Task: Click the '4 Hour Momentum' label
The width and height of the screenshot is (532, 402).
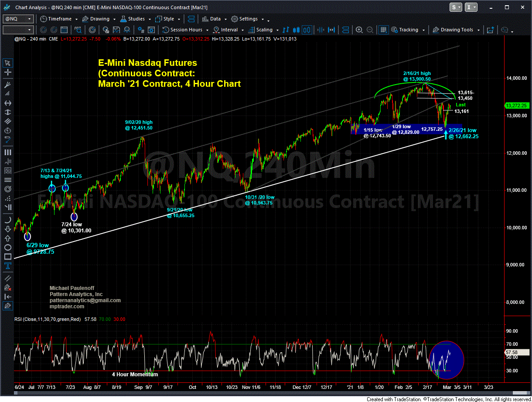Action: coord(135,375)
